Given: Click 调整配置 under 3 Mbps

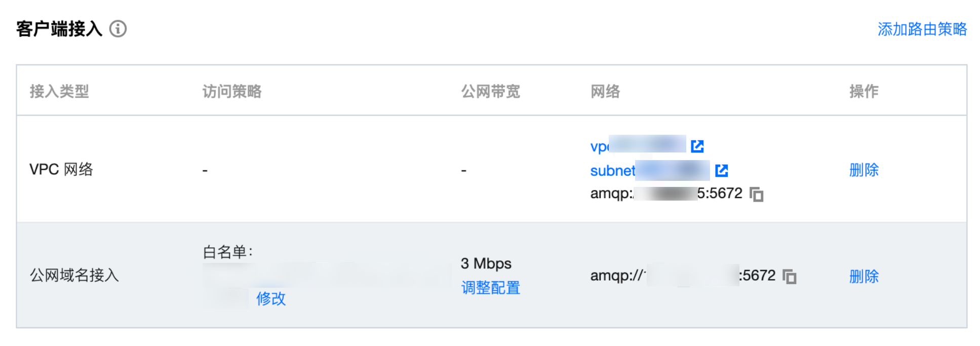Looking at the screenshot, I should click(490, 288).
